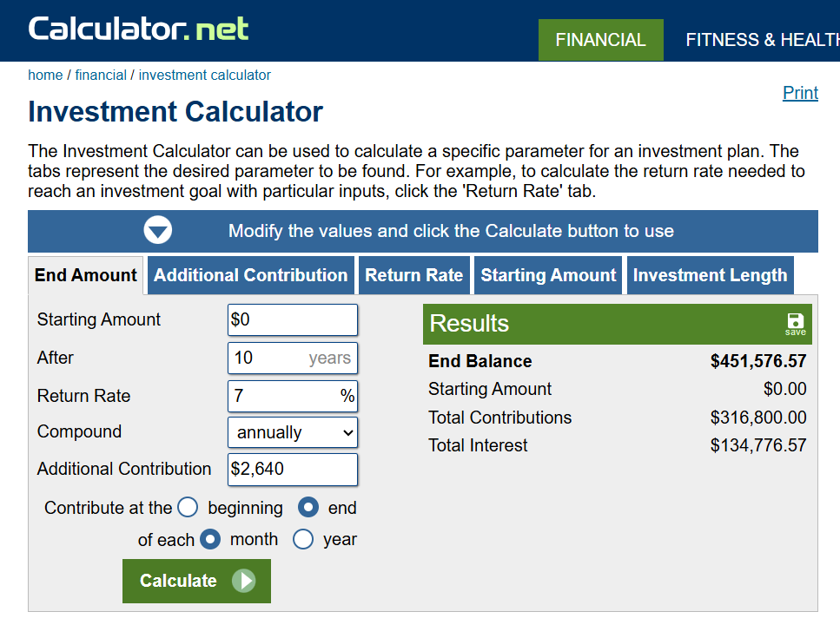Open the FITNESS & HEALTH menu section
This screenshot has width=840, height=625.
[762, 40]
